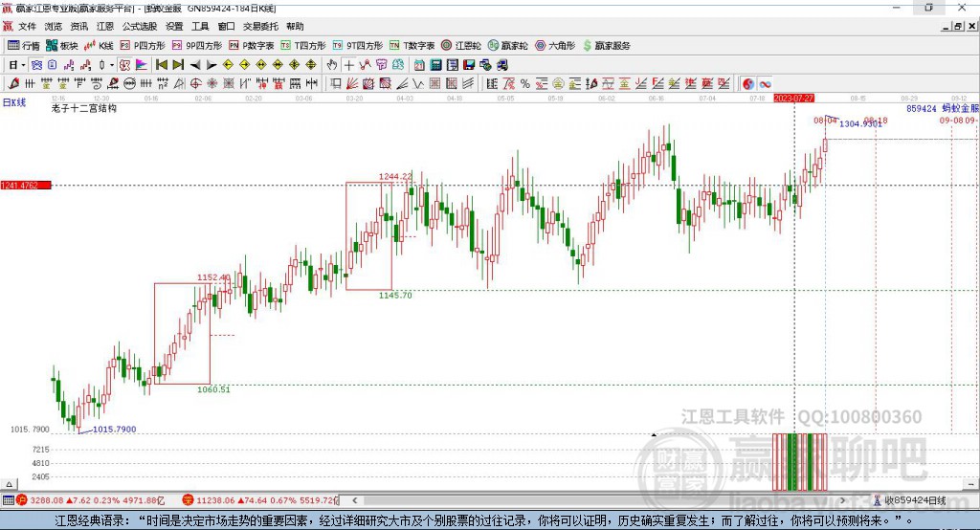
Task: Click the 沪 Shanghai index icon
Action: (22, 500)
